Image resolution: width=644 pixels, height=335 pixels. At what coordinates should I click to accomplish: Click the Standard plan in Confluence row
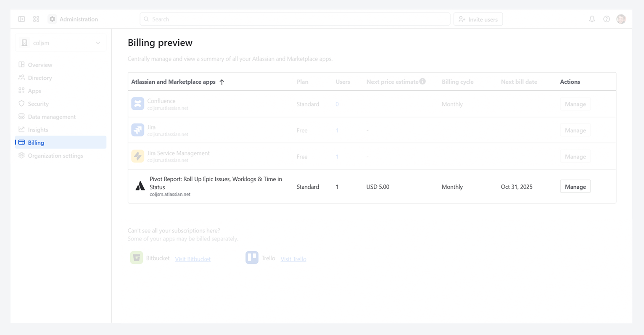tap(308, 104)
